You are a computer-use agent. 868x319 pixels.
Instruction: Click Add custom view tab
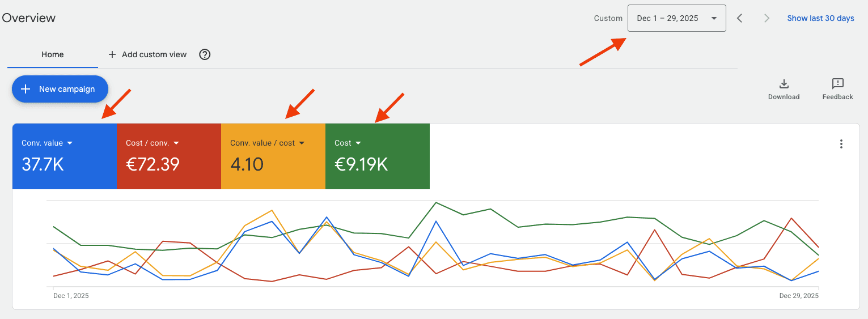[147, 54]
